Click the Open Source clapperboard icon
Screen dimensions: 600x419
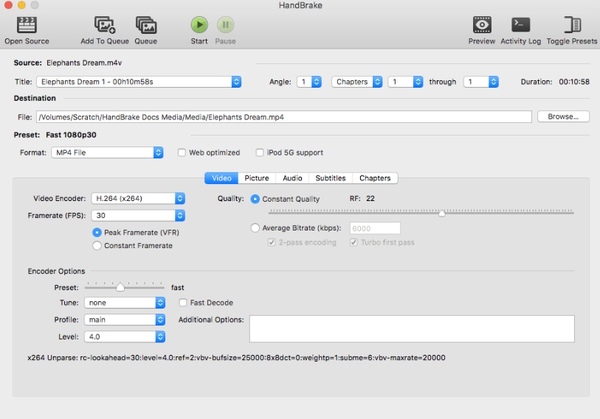tap(28, 23)
